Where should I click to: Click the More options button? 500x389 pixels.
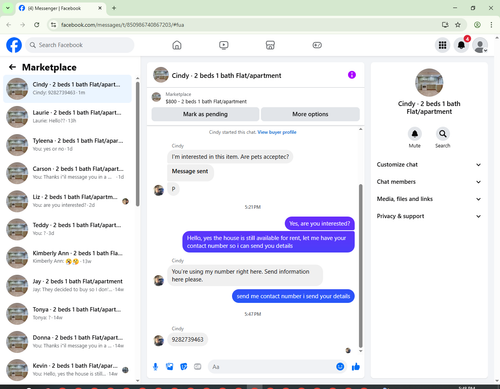310,114
